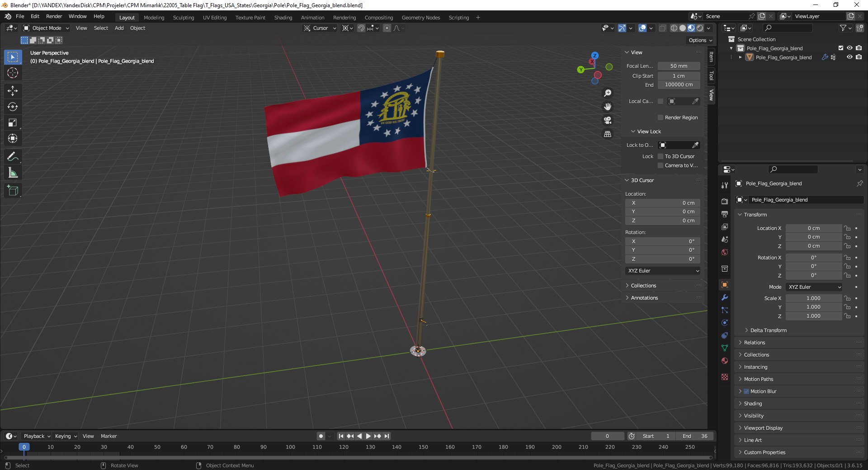Select the Measure tool
This screenshot has width=868, height=470.
[x=13, y=172]
